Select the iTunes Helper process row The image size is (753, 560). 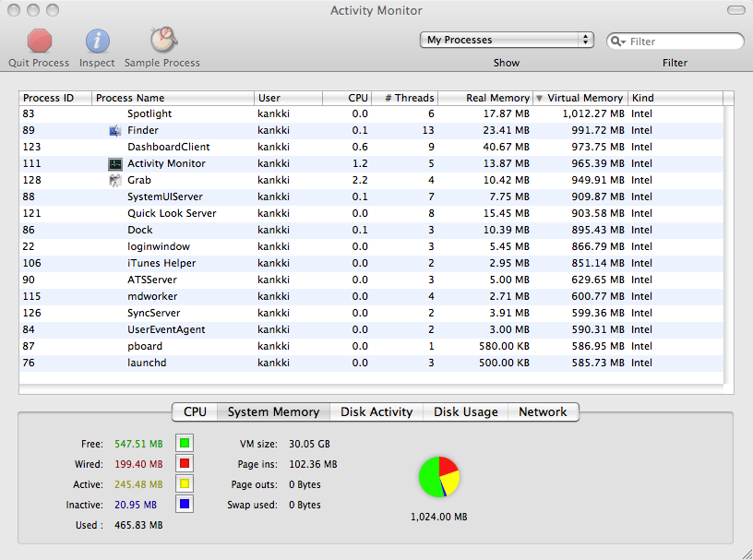coord(371,263)
